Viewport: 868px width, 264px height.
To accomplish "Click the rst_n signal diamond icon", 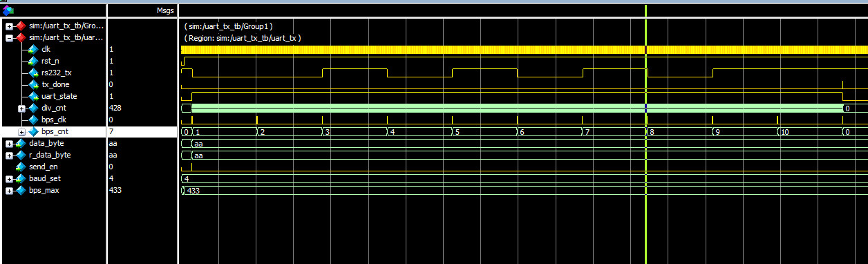I will coord(33,61).
